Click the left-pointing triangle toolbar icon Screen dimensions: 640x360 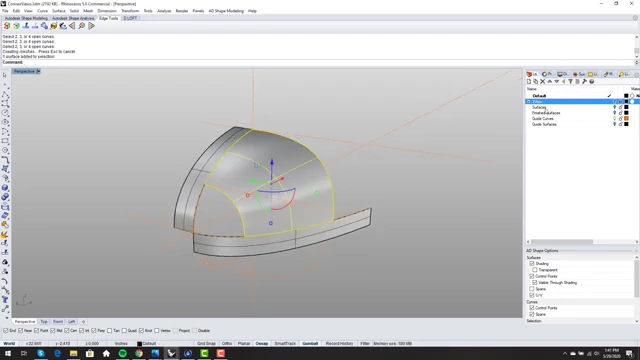(x=72, y=26)
